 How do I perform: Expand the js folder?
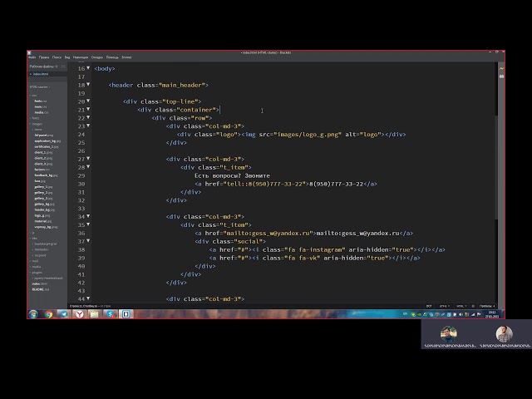coord(32,233)
